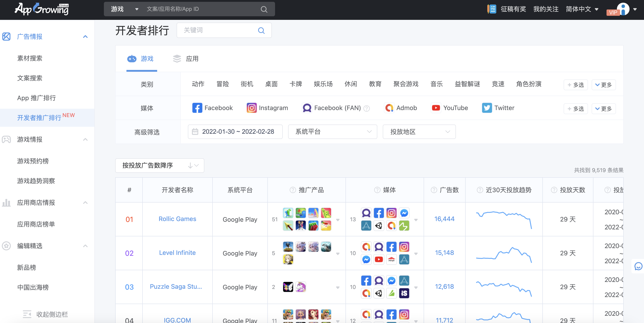This screenshot has height=323, width=644.
Task: Click the 关键词 keyword input field
Action: coord(224,30)
